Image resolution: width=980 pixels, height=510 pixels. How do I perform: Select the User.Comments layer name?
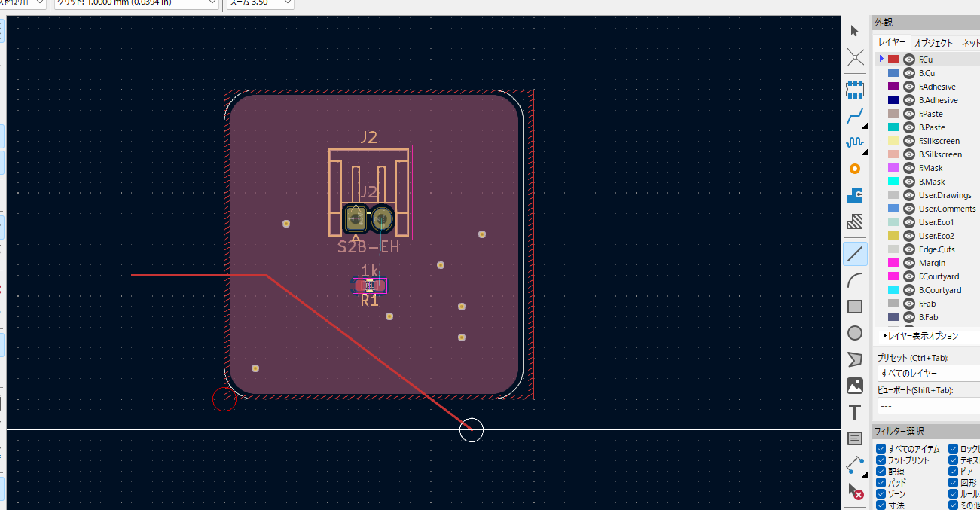[x=947, y=209]
